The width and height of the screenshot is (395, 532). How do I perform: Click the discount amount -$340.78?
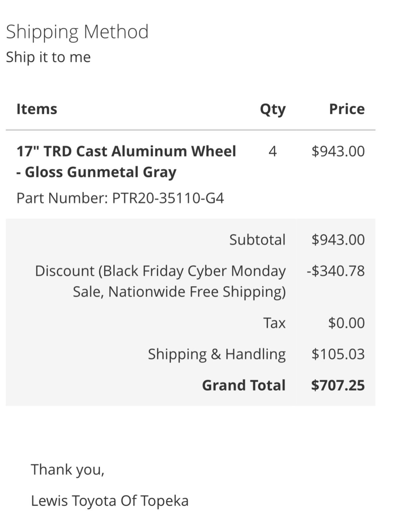point(336,271)
